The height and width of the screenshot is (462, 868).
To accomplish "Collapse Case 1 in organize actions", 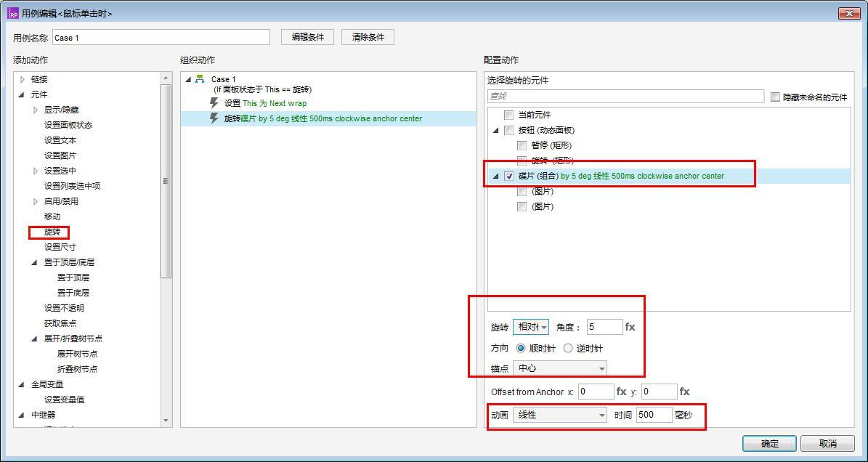I will (x=188, y=80).
